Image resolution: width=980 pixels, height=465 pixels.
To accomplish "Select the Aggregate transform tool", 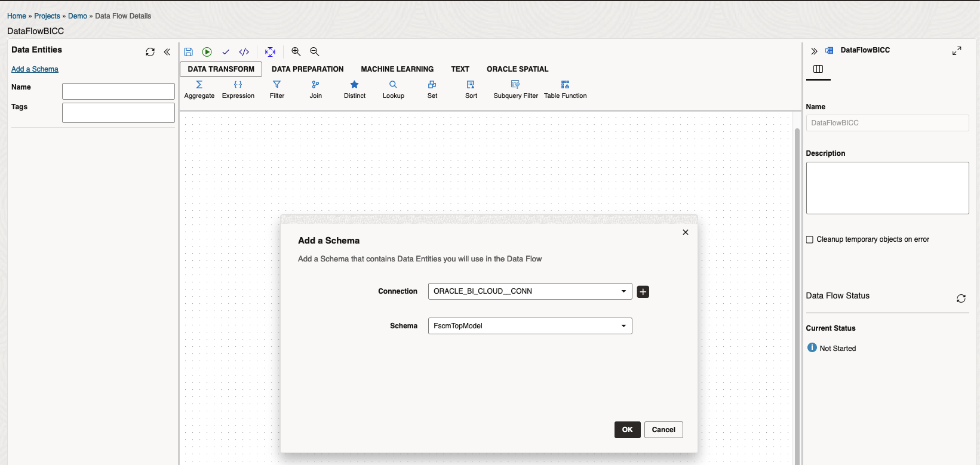I will [199, 89].
